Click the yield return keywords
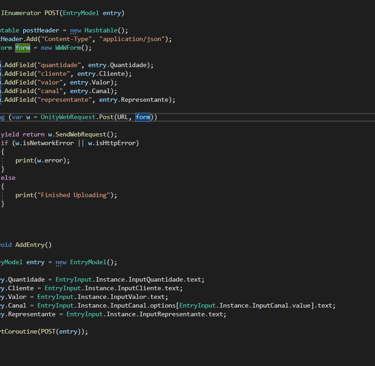 (x=23, y=134)
